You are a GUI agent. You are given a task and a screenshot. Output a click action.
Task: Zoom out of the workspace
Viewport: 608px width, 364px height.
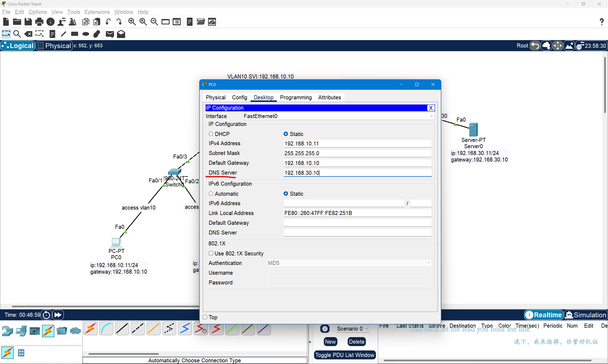(x=154, y=22)
